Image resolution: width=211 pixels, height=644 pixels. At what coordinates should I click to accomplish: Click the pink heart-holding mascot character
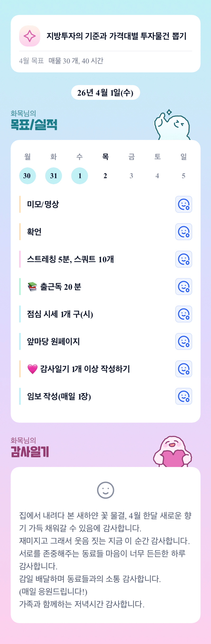(173, 451)
